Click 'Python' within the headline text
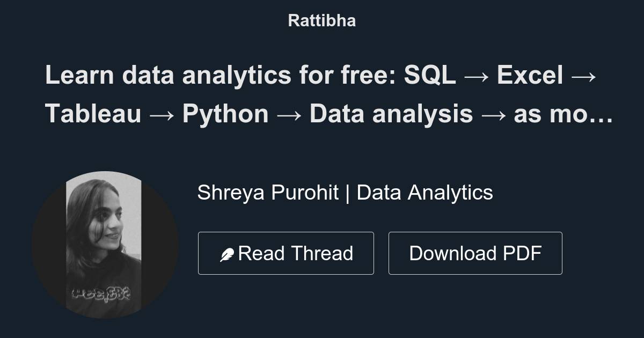This screenshot has height=338, width=644. point(224,113)
